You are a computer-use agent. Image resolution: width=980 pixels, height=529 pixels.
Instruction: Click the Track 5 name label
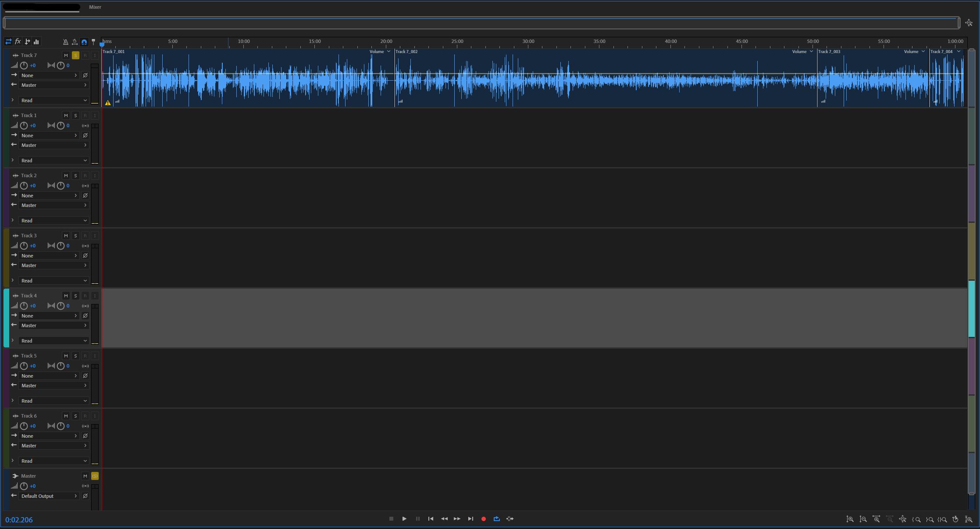pyautogui.click(x=29, y=356)
